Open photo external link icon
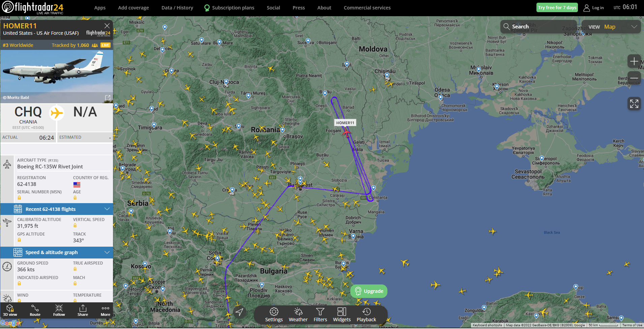Image resolution: width=644 pixels, height=329 pixels. [108, 98]
